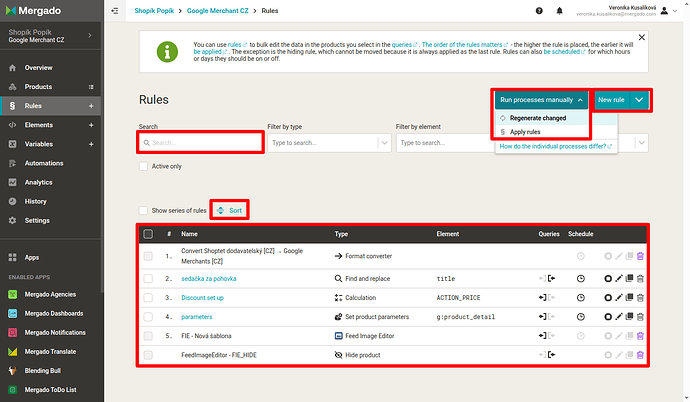Collapse the sidebar using the menu toggle icon
Viewport: 690px width, 402px height.
pos(115,11)
